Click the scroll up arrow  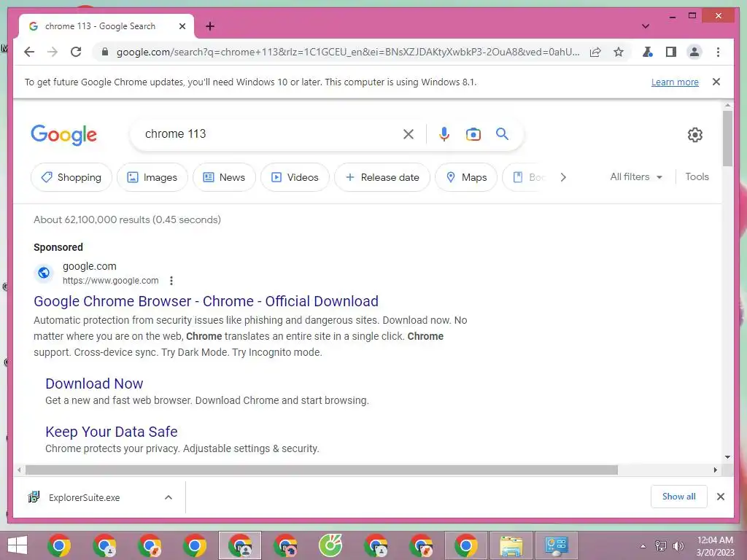[x=727, y=105]
